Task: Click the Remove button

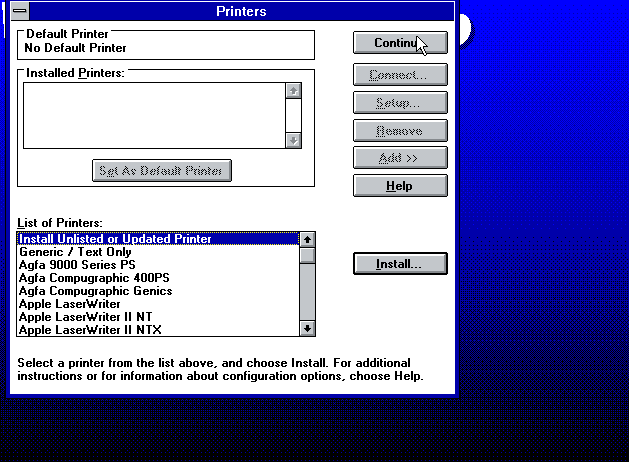Action: pos(400,131)
